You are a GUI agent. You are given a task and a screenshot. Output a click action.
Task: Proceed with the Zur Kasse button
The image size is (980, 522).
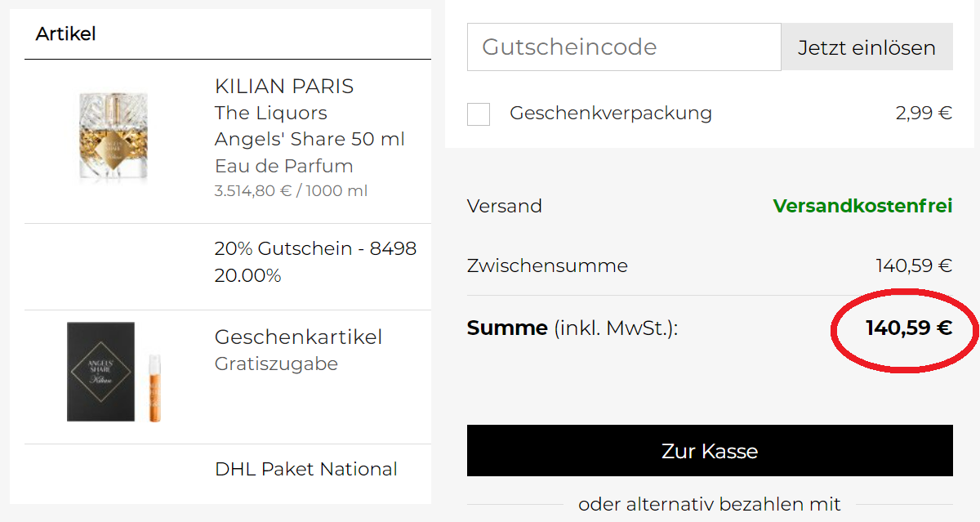point(710,450)
